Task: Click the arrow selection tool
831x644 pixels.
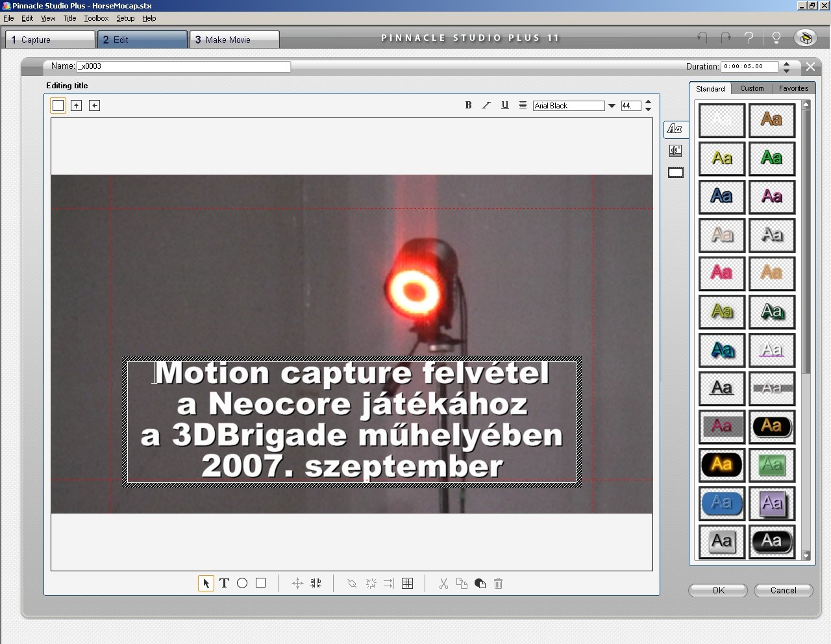Action: [x=206, y=583]
